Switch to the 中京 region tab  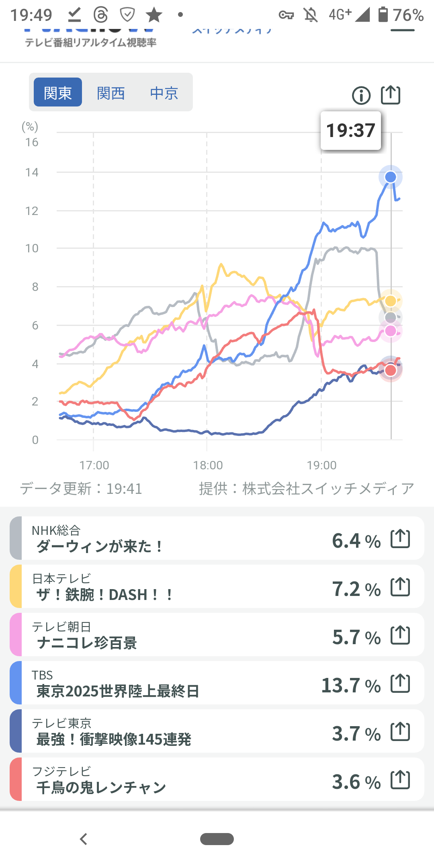164,93
